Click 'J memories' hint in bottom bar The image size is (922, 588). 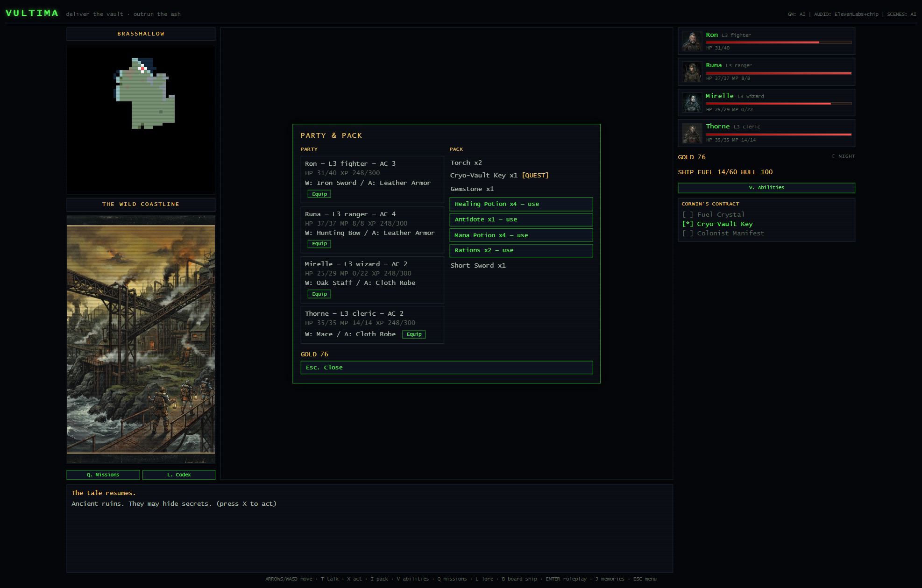coord(610,579)
